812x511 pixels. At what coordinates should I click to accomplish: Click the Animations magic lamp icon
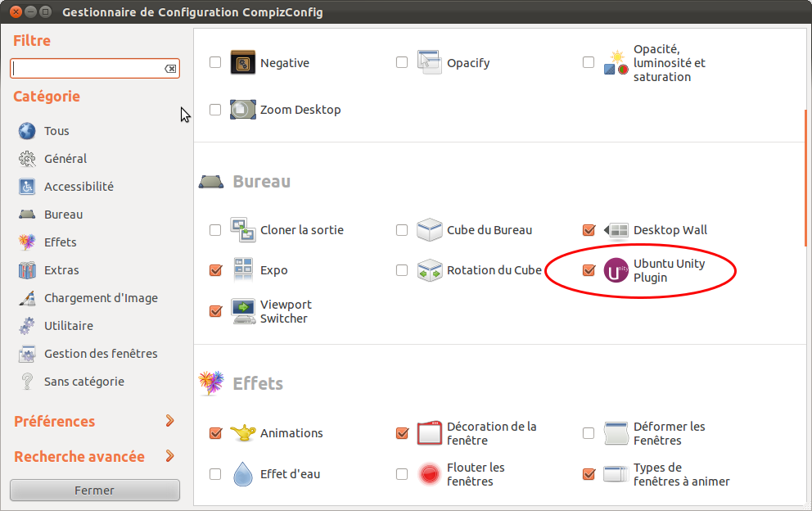pyautogui.click(x=243, y=433)
